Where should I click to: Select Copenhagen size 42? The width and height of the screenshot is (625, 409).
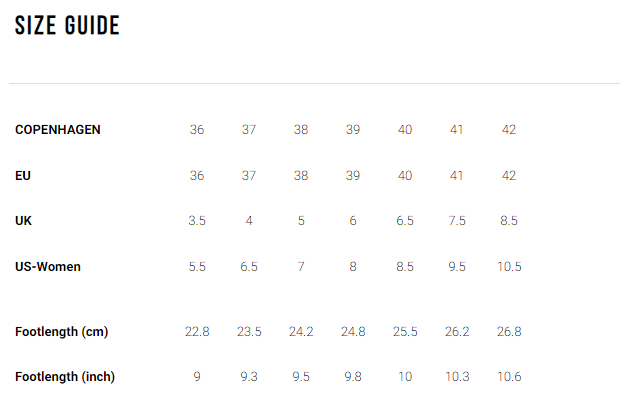coord(509,130)
